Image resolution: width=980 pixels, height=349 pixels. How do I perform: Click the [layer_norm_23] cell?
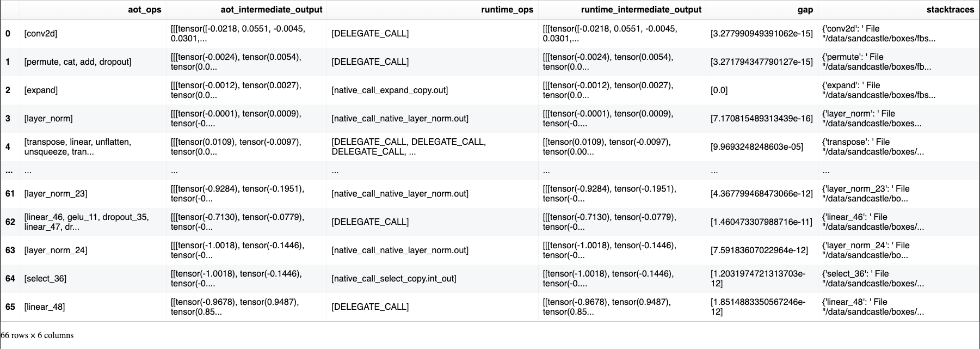pyautogui.click(x=56, y=194)
